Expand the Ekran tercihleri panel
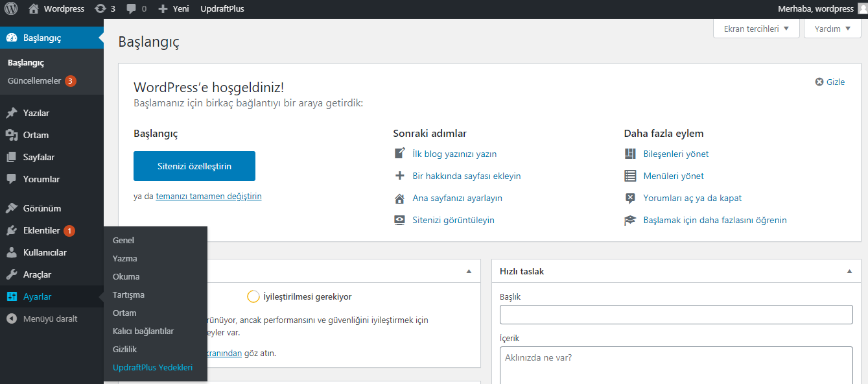Image resolution: width=868 pixels, height=384 pixels. (756, 29)
